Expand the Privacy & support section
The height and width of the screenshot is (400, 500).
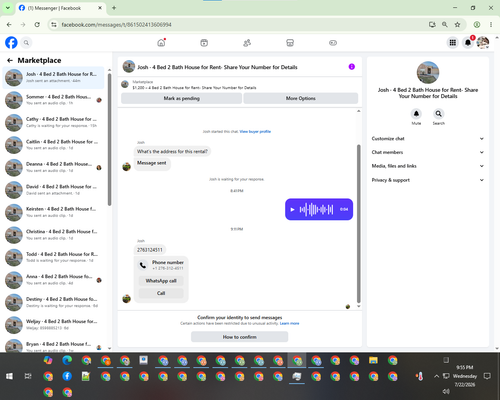tap(428, 180)
